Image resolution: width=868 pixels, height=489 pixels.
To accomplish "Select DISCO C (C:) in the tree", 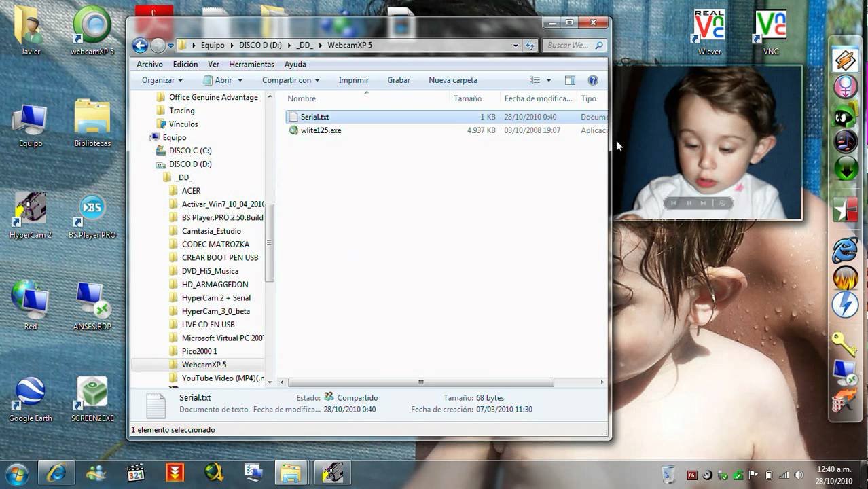I will coord(190,151).
